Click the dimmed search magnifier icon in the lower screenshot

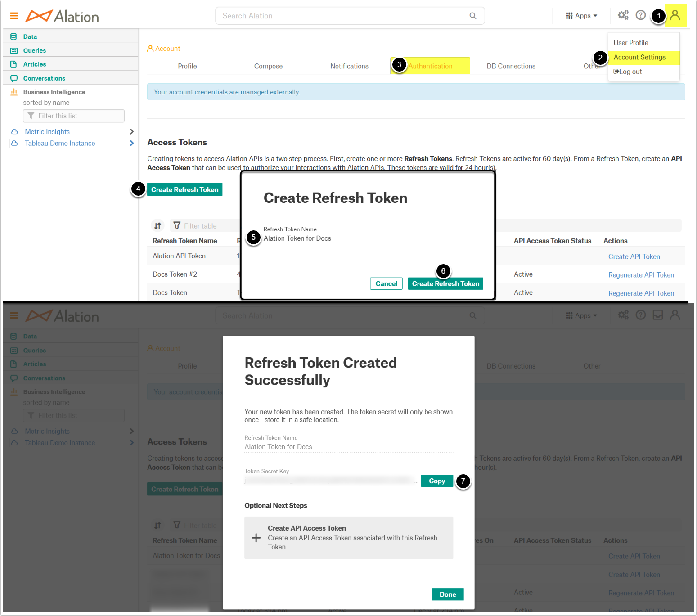click(473, 315)
